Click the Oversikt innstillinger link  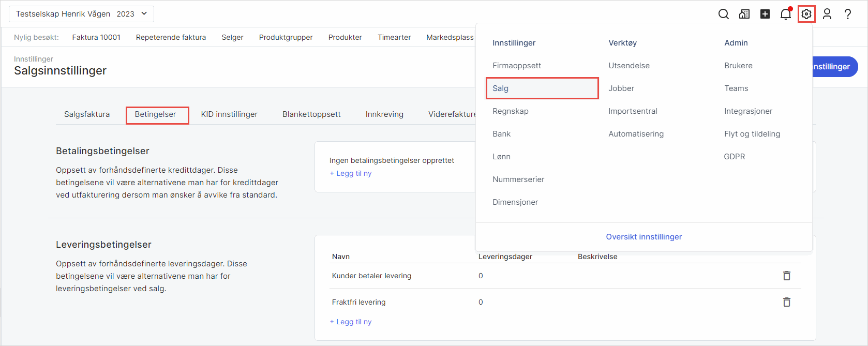643,237
